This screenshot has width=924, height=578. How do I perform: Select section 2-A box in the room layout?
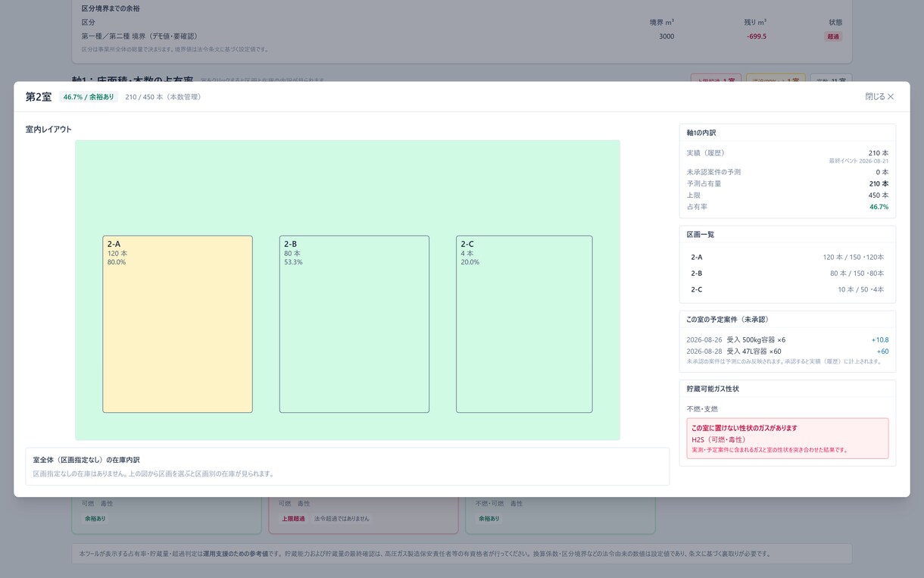(x=177, y=324)
